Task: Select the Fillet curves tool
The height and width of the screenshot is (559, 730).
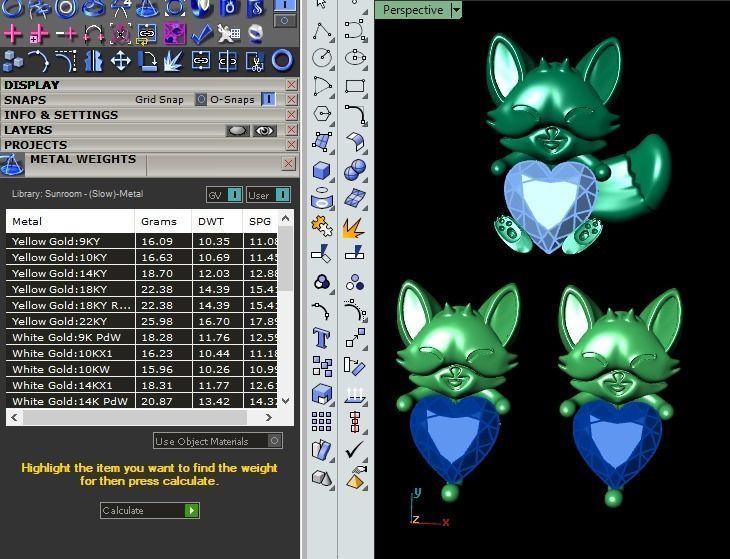Action: coord(355,114)
